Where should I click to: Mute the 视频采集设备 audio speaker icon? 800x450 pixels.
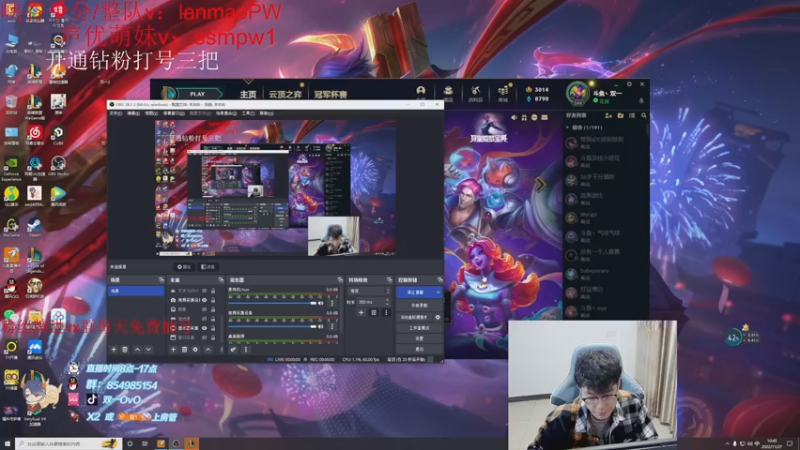click(321, 326)
